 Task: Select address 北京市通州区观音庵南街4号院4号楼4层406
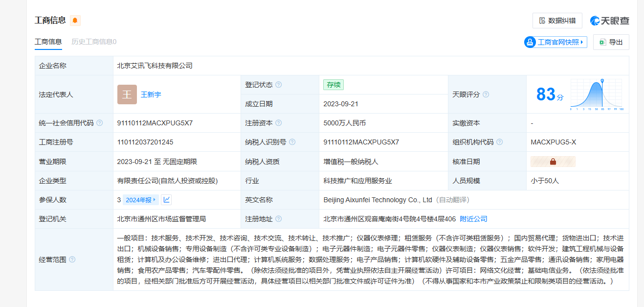coord(390,219)
